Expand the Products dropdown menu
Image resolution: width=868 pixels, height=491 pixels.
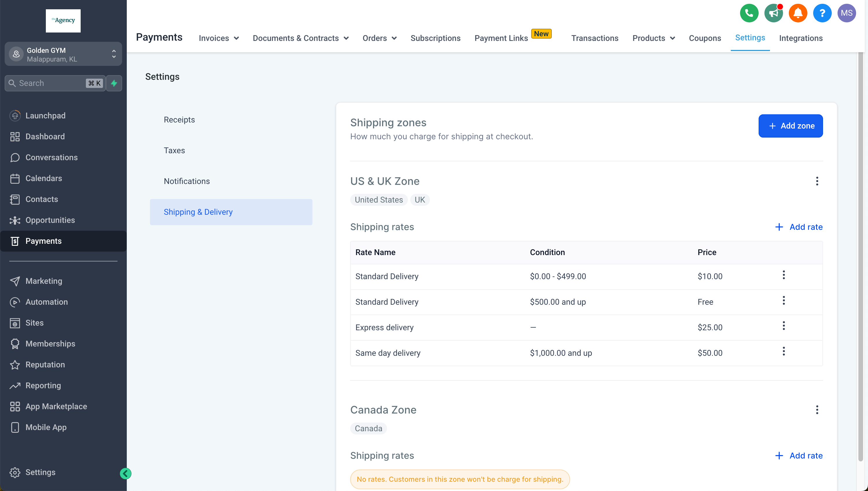pyautogui.click(x=653, y=38)
